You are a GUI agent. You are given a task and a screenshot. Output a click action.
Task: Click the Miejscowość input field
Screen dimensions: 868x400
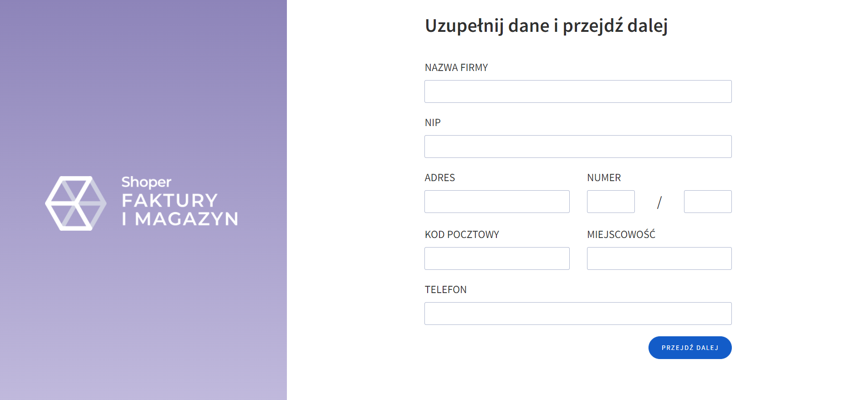click(659, 258)
